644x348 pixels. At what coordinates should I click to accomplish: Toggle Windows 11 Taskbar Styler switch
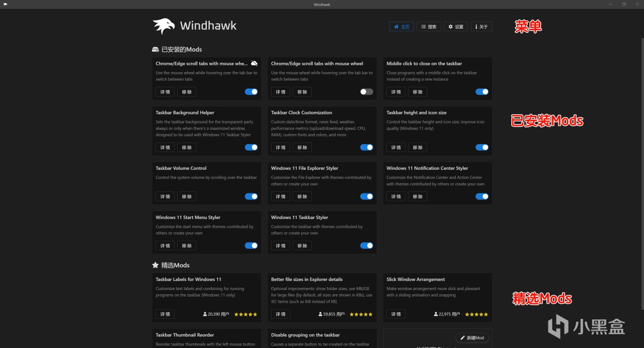point(367,246)
